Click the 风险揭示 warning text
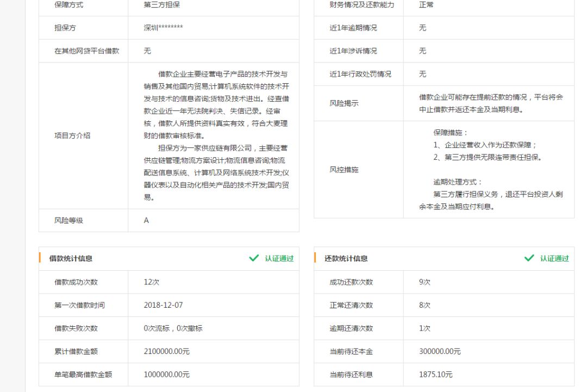 click(490, 103)
